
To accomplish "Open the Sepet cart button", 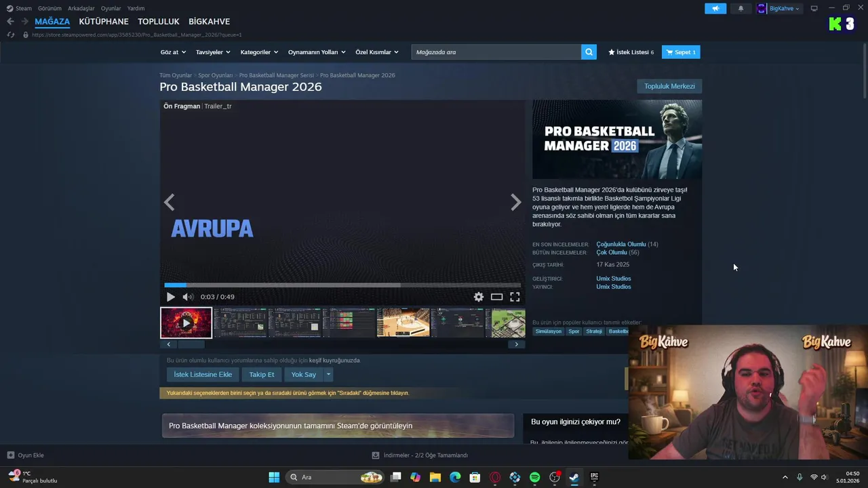I will coord(681,52).
